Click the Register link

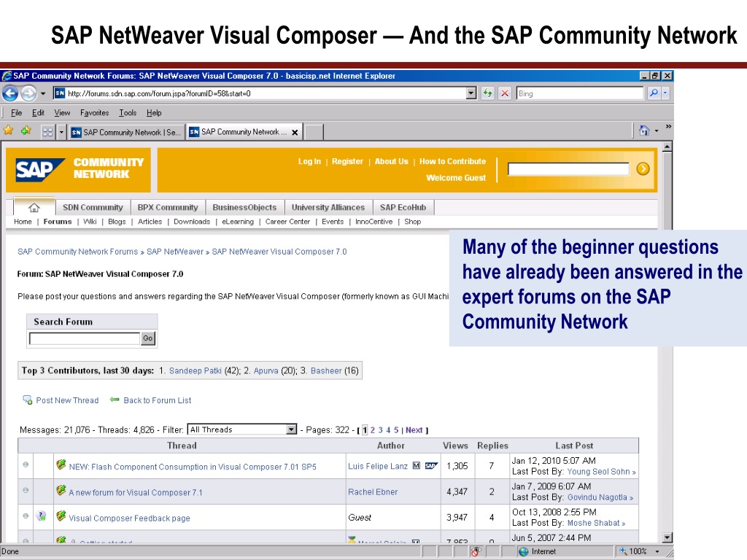347,161
